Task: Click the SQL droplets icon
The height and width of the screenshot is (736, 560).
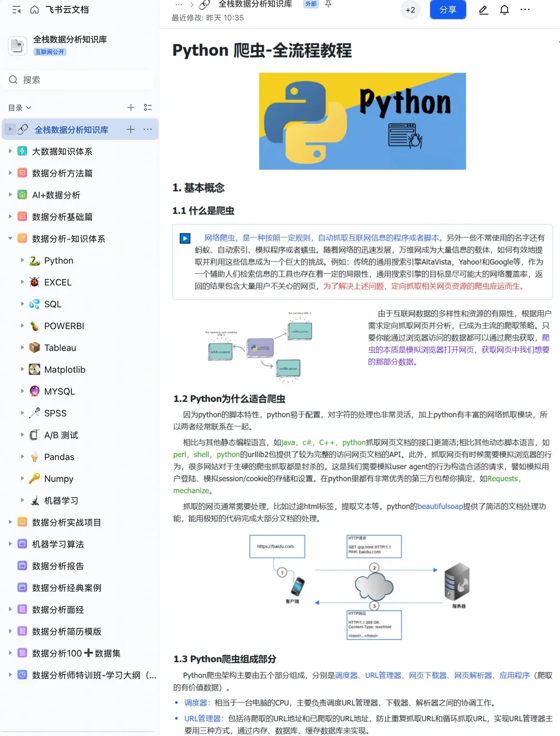Action: (35, 304)
